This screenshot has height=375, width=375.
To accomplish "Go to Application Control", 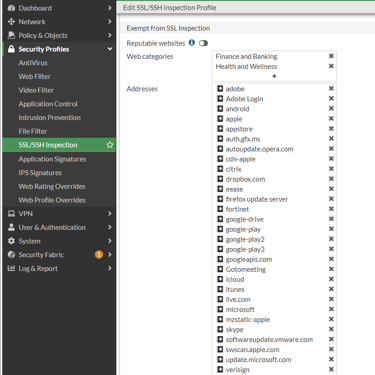I will (x=48, y=104).
